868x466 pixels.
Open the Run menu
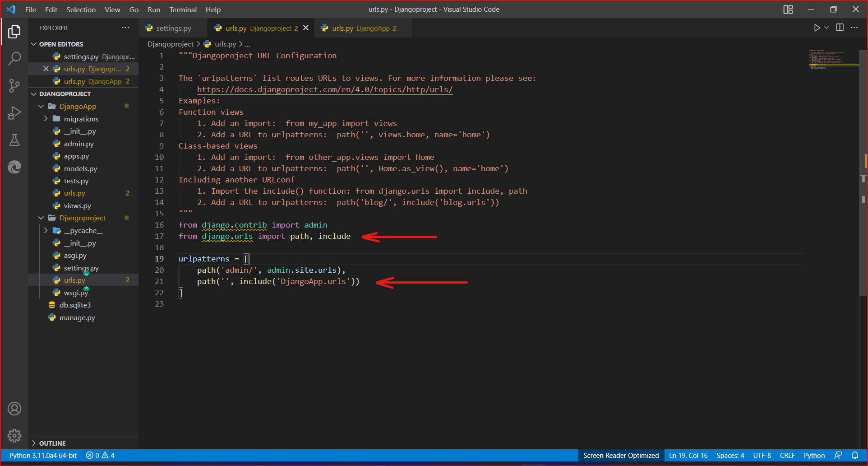coord(154,9)
